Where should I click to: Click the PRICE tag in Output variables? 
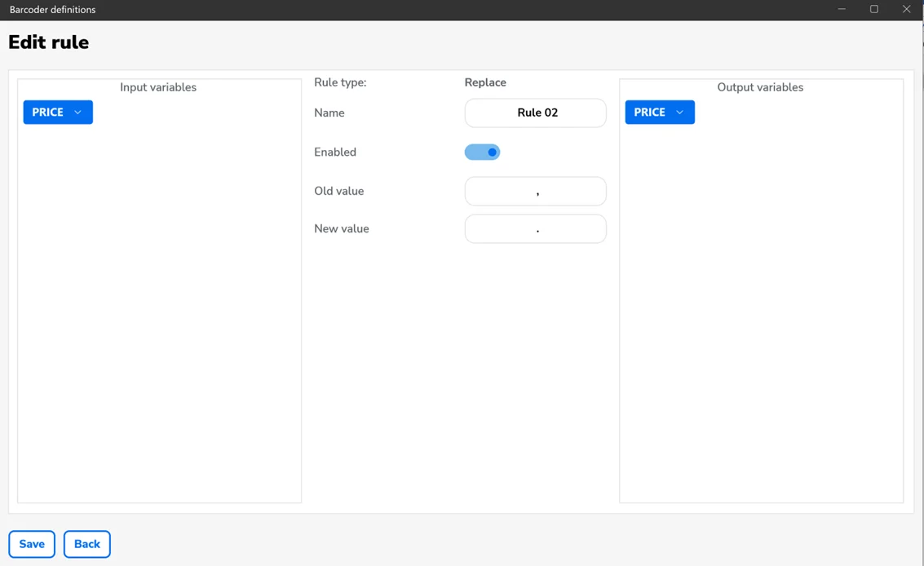pos(650,113)
